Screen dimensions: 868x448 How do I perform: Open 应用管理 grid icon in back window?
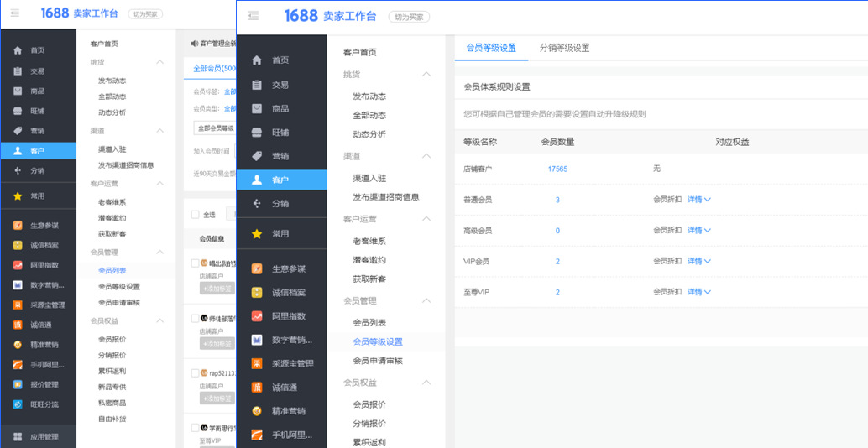click(x=18, y=437)
